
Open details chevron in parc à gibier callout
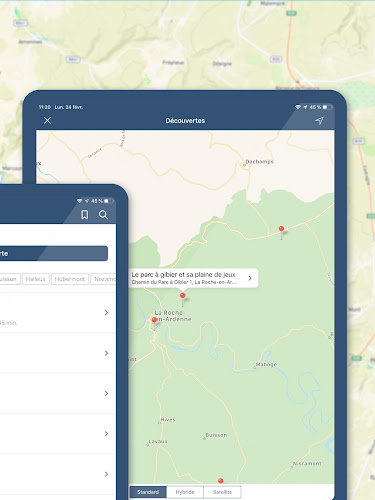[x=250, y=278]
